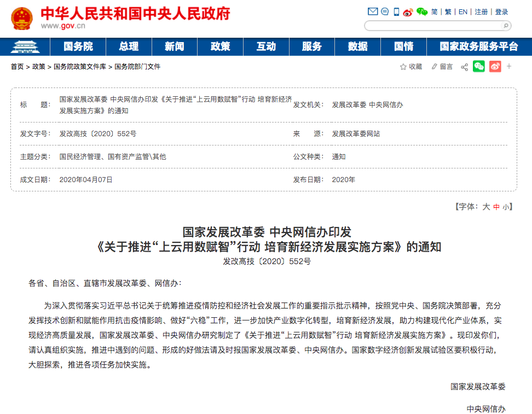Share via the red Weibo square button
This screenshot has width=532, height=414.
[495, 67]
